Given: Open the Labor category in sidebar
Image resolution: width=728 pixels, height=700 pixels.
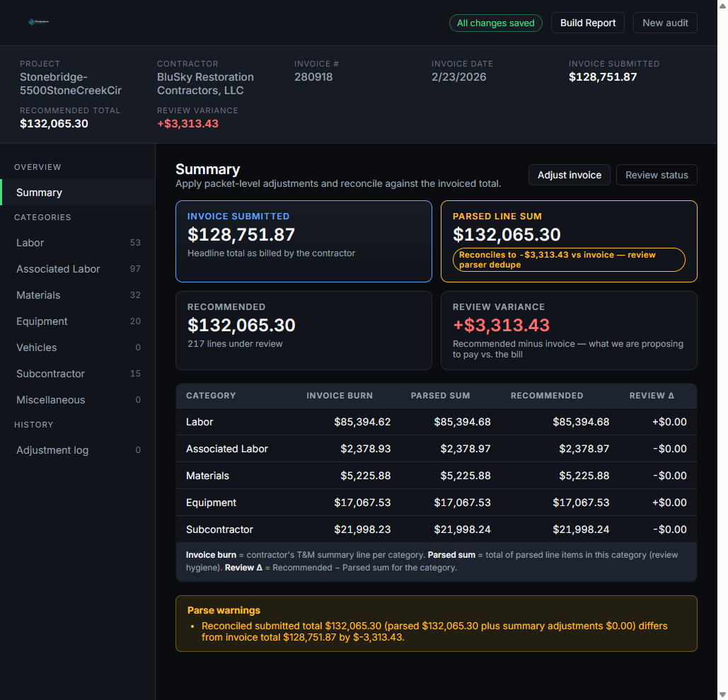Looking at the screenshot, I should click(78, 243).
